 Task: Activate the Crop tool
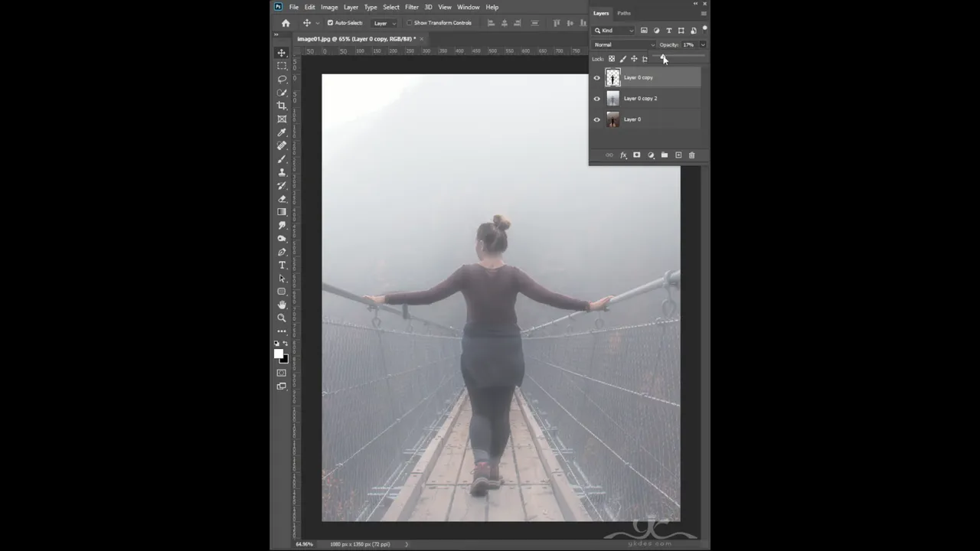tap(282, 106)
